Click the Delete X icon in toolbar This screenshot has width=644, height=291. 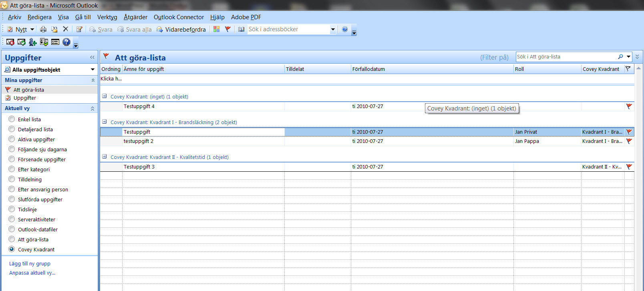[x=66, y=29]
